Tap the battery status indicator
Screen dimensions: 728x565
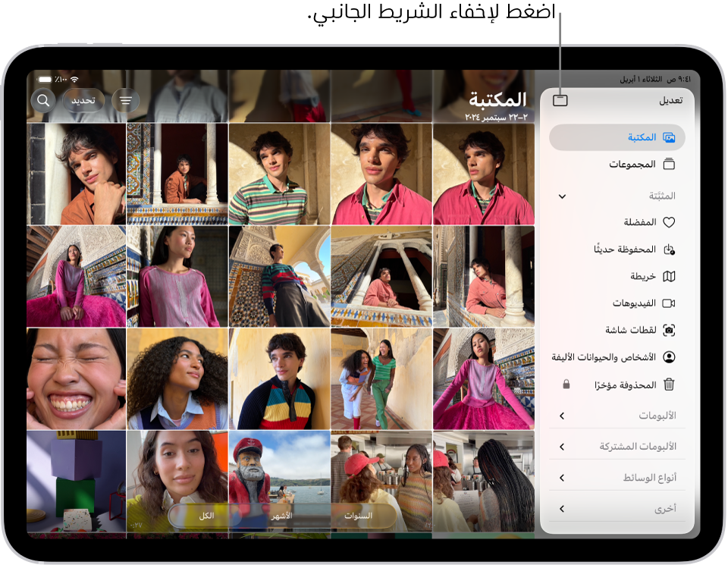coord(45,80)
